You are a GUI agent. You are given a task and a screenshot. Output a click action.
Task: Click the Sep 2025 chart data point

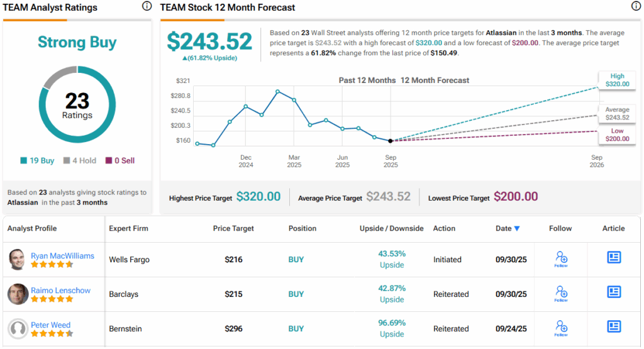pos(391,141)
